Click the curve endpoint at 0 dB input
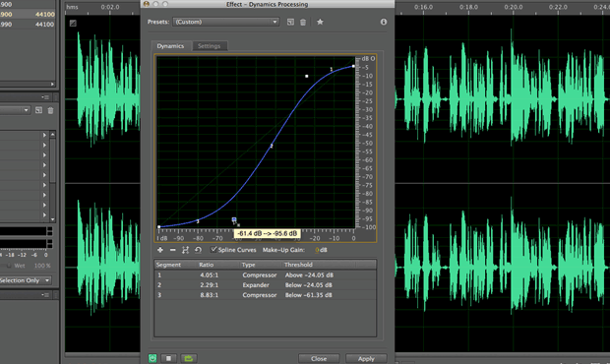 (x=353, y=66)
